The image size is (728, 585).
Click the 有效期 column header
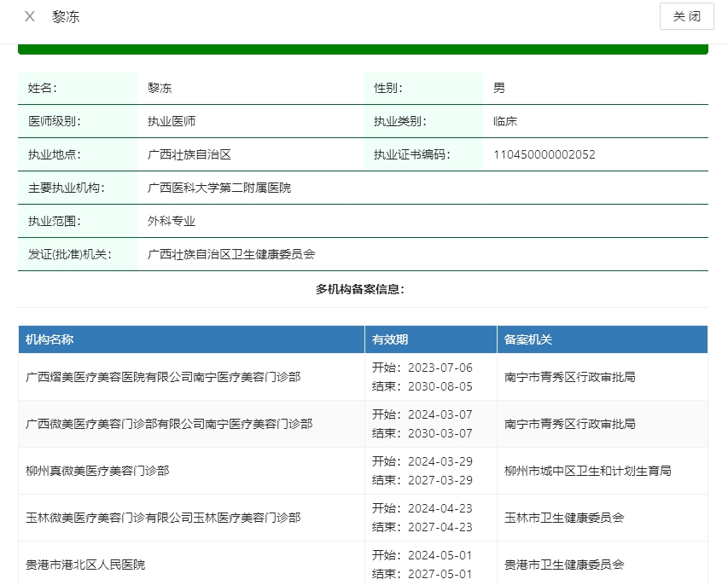point(390,339)
